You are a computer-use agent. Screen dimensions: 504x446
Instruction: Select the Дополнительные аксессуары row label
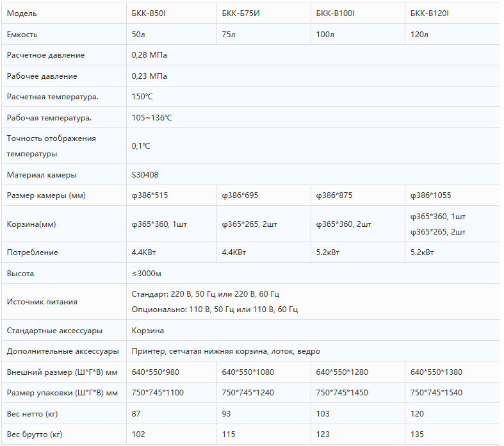click(63, 351)
